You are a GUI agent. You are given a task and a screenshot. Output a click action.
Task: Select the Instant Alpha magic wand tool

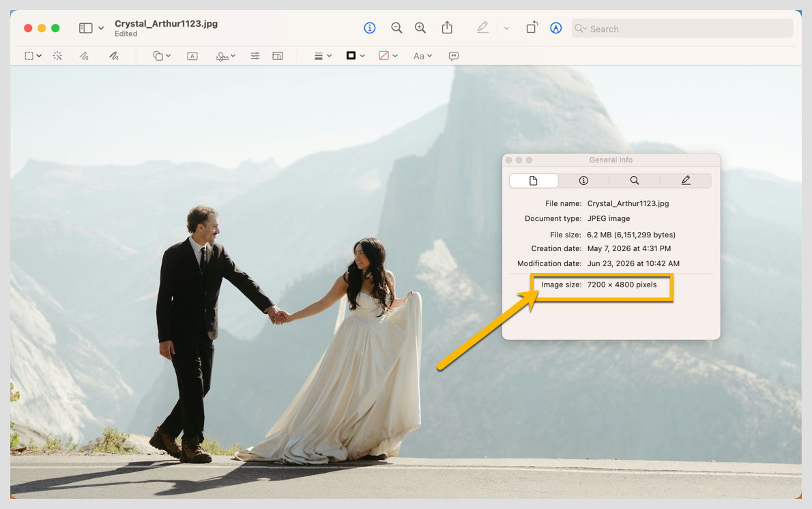57,56
